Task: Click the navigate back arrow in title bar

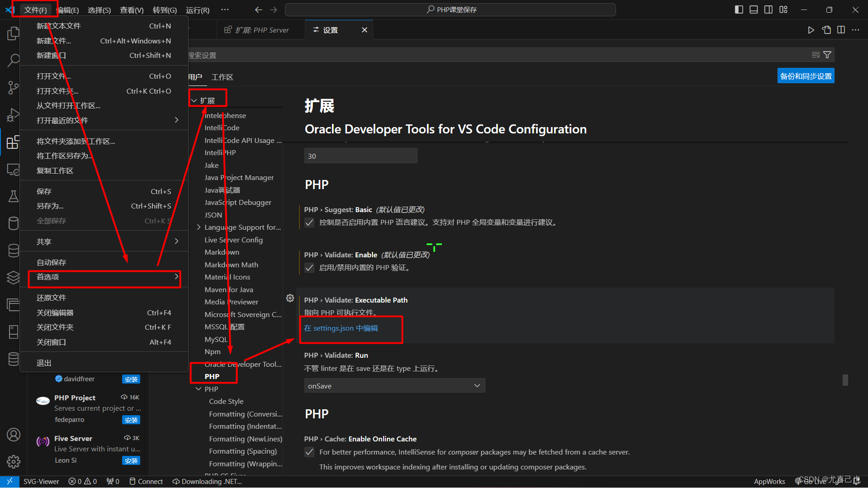Action: [x=258, y=9]
